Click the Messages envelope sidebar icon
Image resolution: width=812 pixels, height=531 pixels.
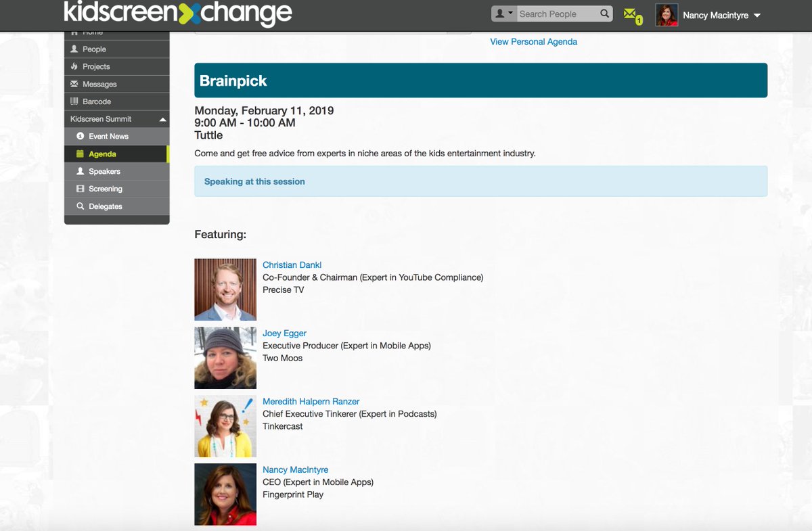pos(74,84)
